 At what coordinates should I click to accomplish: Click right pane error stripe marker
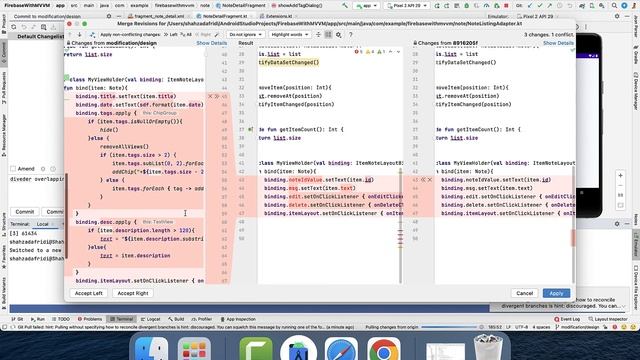click(x=573, y=238)
